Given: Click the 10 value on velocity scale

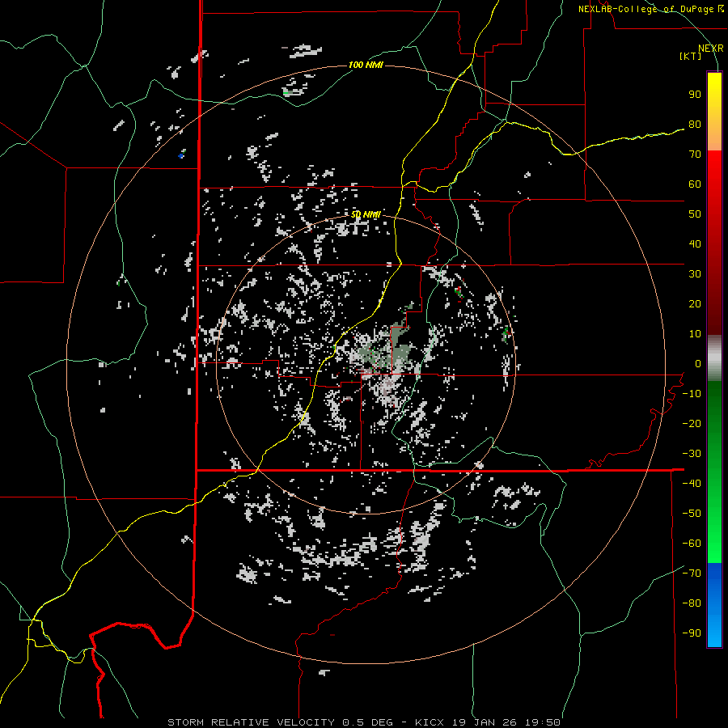Looking at the screenshot, I should click(695, 334).
